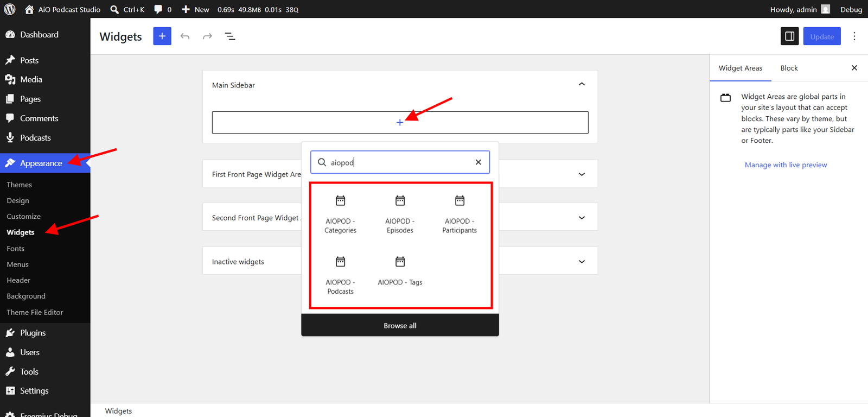The width and height of the screenshot is (868, 417).
Task: Click the WordPress logo in admin bar
Action: [10, 9]
